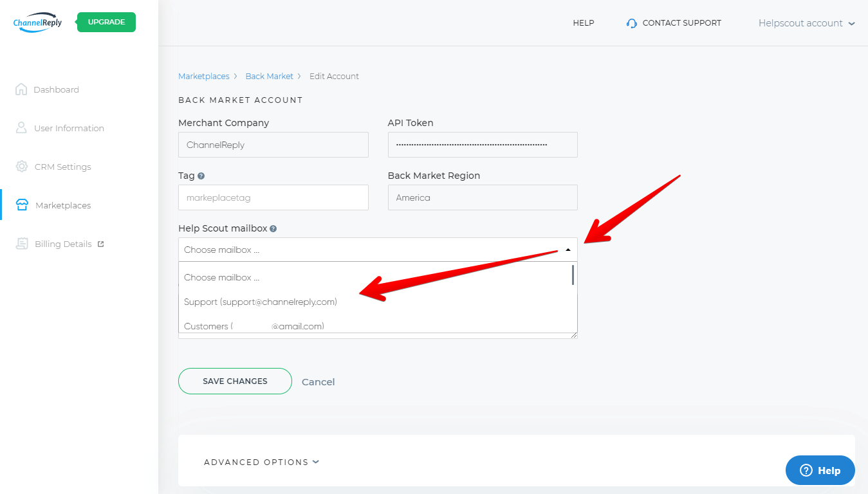Click the Cancel link
Screen dimensions: 868x494
(319, 382)
